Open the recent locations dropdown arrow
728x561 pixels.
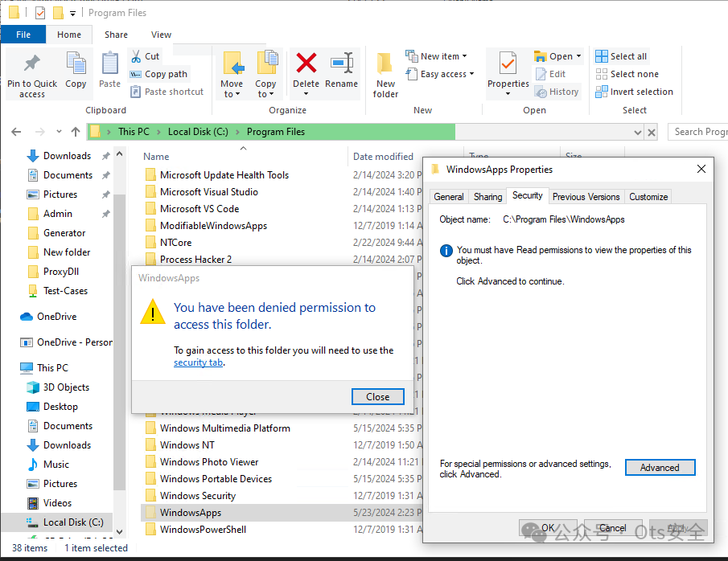click(x=59, y=132)
